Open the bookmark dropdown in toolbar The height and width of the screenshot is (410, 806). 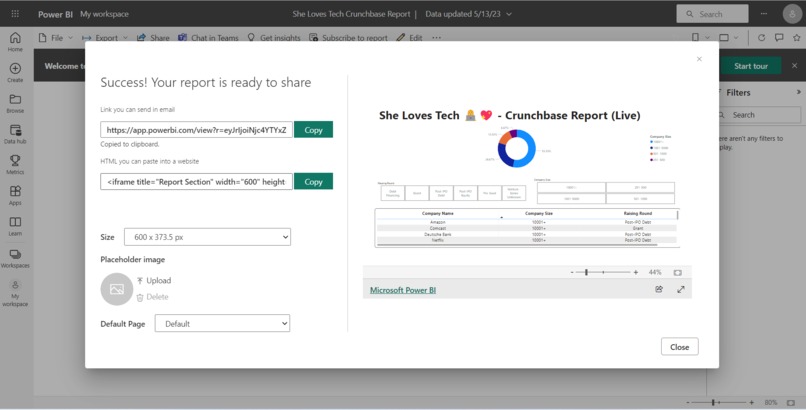[700, 38]
